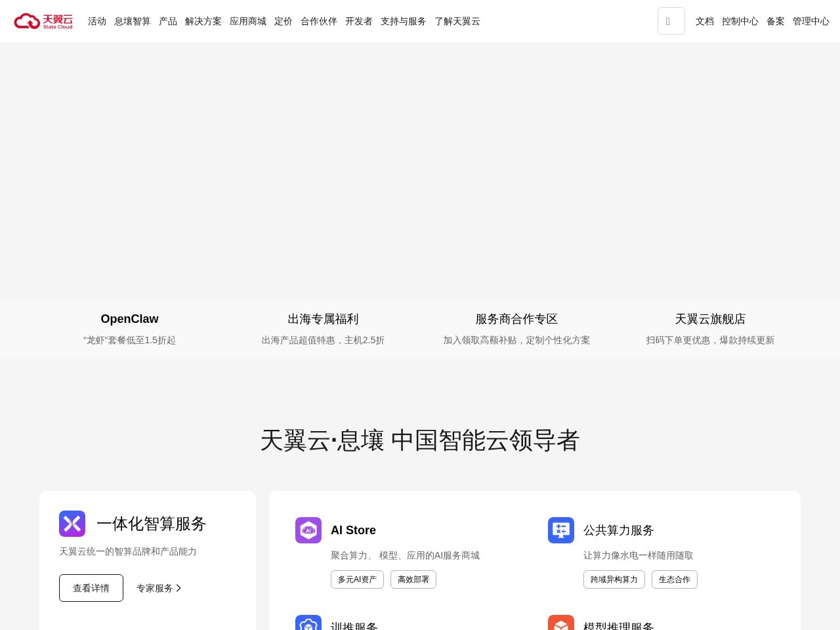Click the arrow icon next to 专家服务

pyautogui.click(x=178, y=588)
